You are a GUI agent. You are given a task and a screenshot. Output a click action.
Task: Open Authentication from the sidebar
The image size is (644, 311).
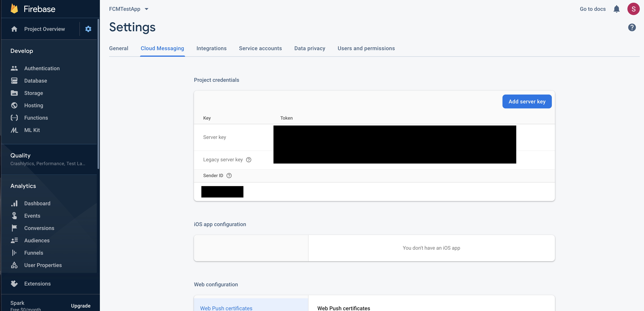click(x=42, y=68)
